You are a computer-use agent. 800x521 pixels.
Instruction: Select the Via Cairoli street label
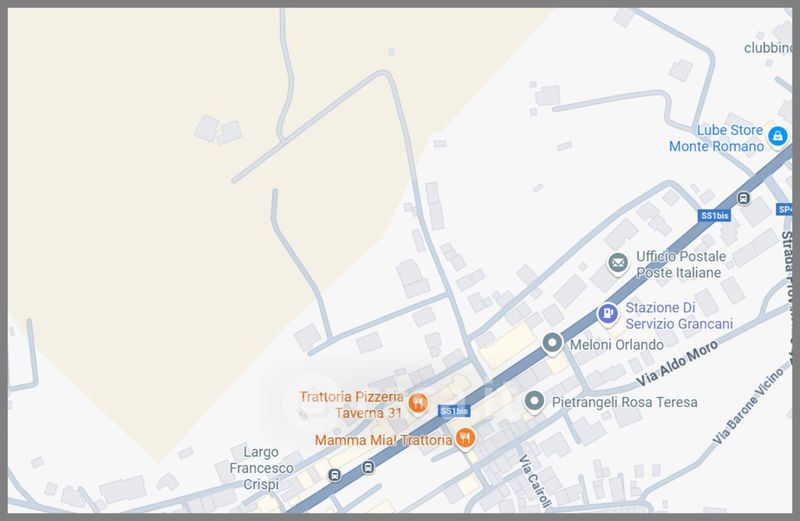[x=535, y=481]
